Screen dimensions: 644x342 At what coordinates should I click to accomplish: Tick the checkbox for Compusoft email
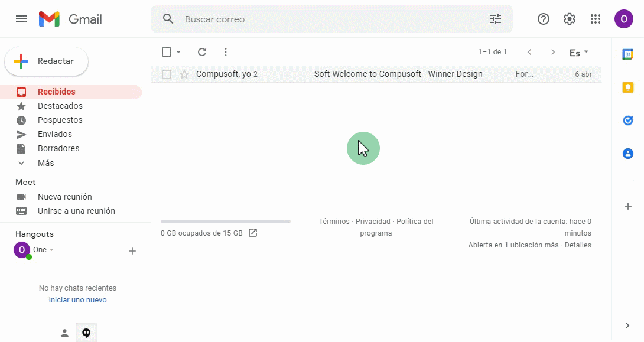click(167, 74)
